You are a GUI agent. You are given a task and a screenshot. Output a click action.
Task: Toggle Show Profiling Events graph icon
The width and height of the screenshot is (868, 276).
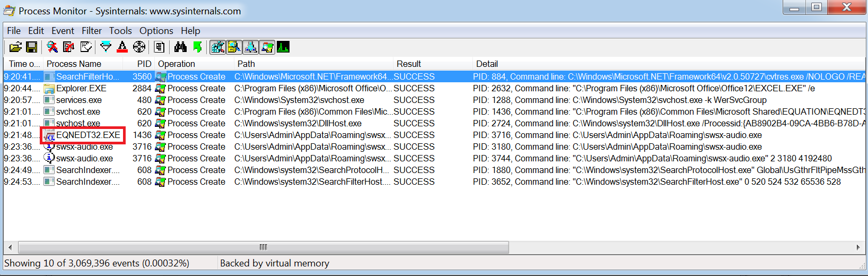[283, 47]
